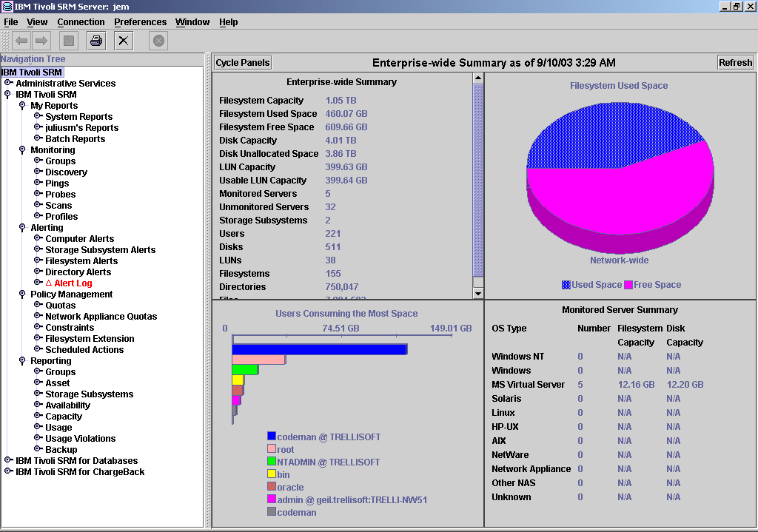The image size is (758, 532).
Task: Click the round stop toolbar icon
Action: (x=158, y=41)
